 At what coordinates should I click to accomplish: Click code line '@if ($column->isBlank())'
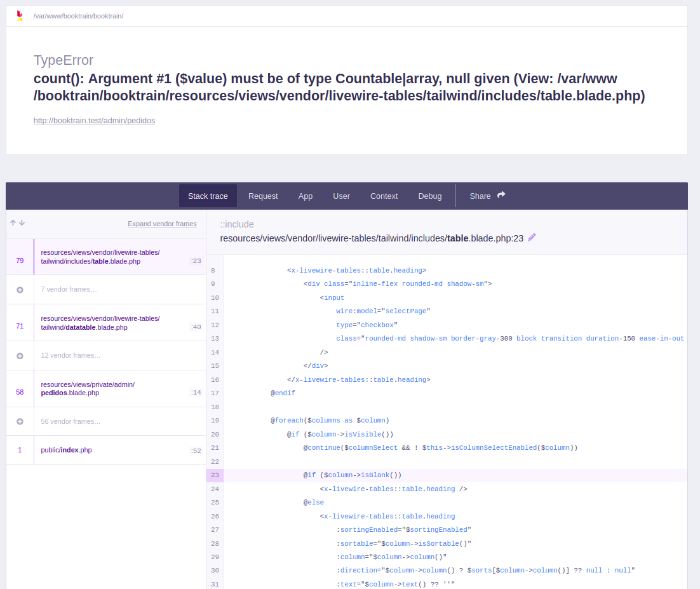353,475
